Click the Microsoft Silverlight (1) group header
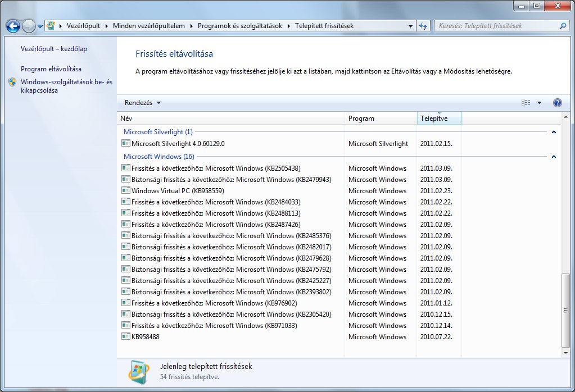Image resolution: width=575 pixels, height=392 pixels. coord(158,132)
